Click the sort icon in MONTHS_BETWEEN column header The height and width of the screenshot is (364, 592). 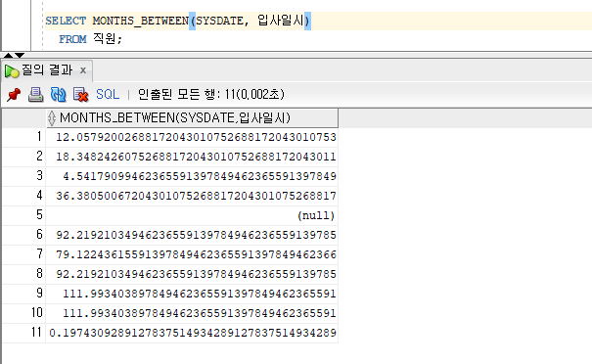click(52, 118)
